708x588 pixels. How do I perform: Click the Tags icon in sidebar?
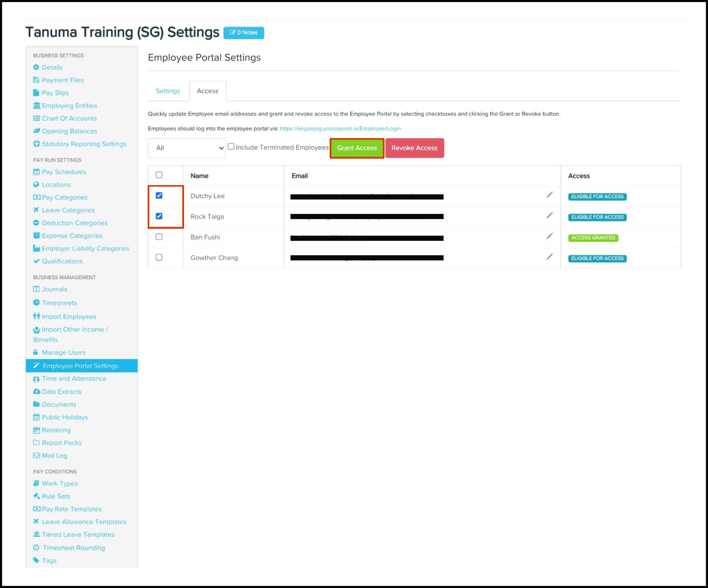(x=36, y=560)
